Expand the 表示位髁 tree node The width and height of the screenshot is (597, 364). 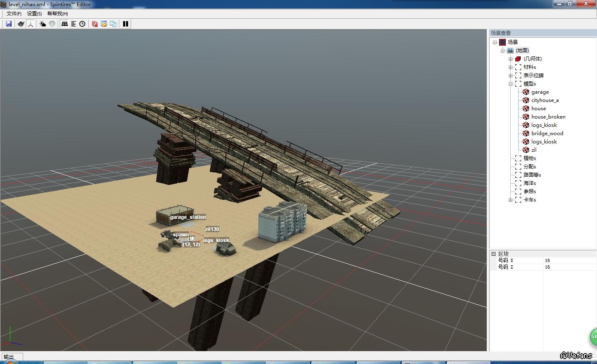point(510,75)
